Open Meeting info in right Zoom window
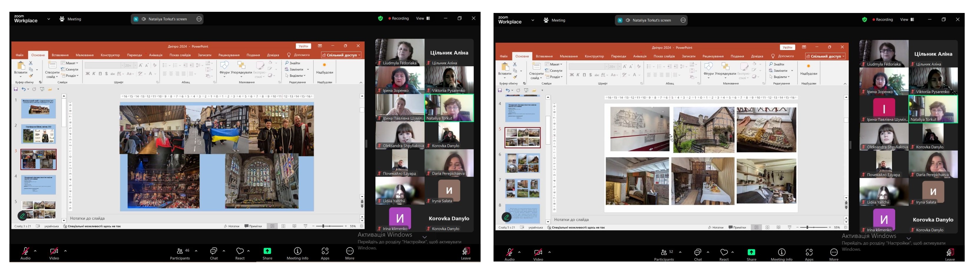The height and width of the screenshot is (278, 980). [x=782, y=252]
